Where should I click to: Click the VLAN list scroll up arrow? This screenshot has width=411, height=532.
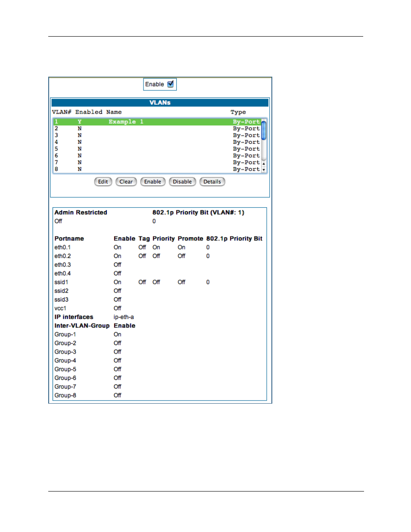264,164
